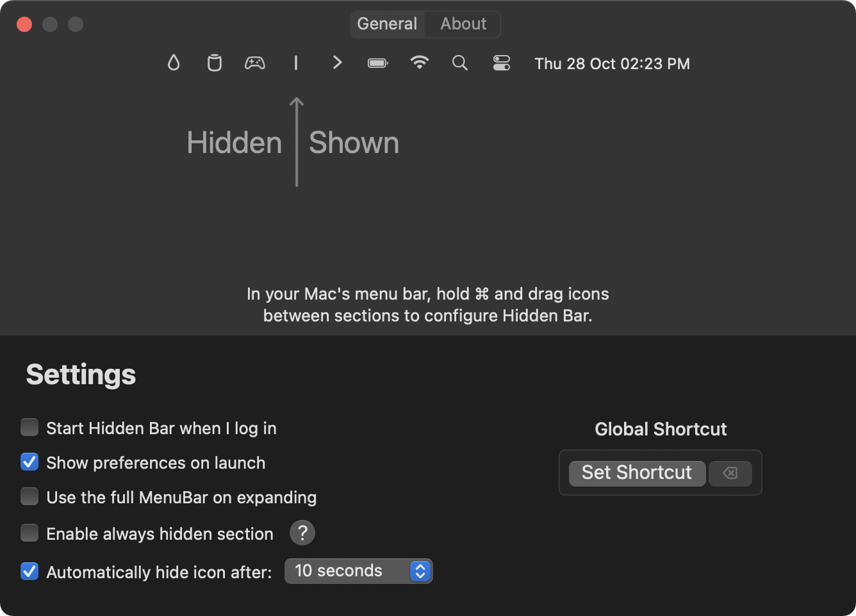Image resolution: width=856 pixels, height=616 pixels.
Task: Click the water drop icon in preview
Action: coord(174,63)
